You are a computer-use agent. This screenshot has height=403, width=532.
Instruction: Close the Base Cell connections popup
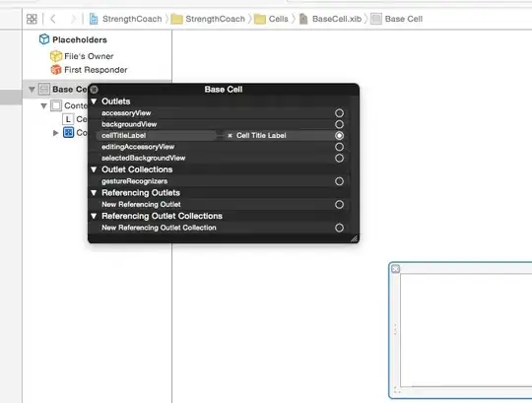pyautogui.click(x=95, y=90)
